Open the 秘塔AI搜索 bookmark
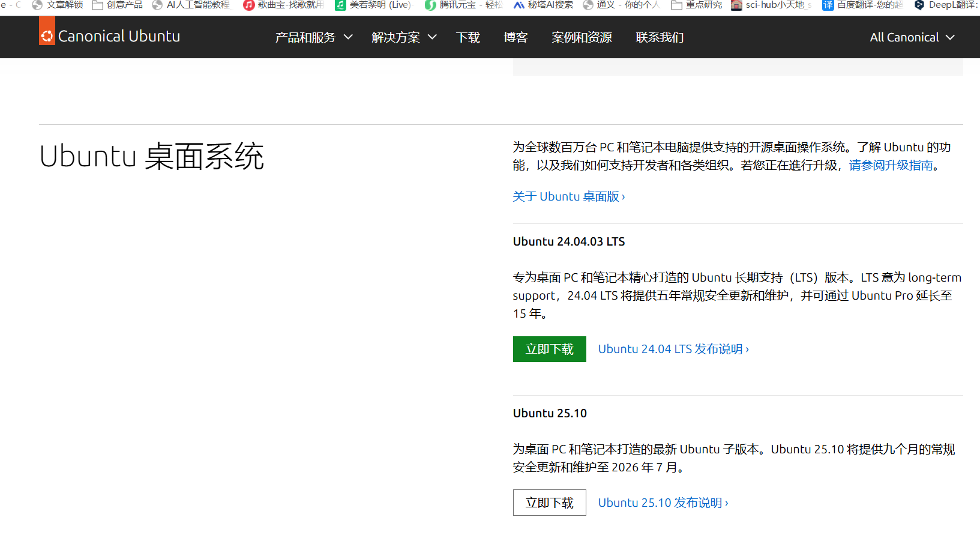 click(543, 5)
